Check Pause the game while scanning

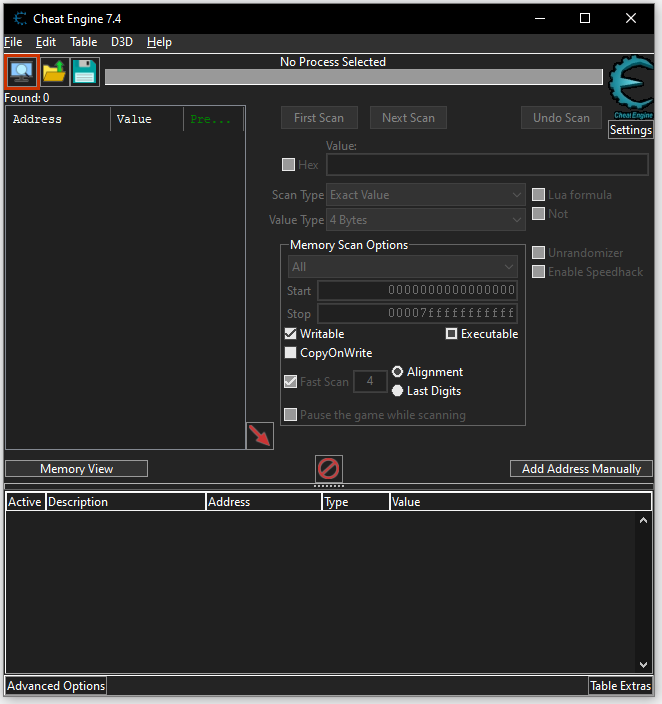(291, 414)
